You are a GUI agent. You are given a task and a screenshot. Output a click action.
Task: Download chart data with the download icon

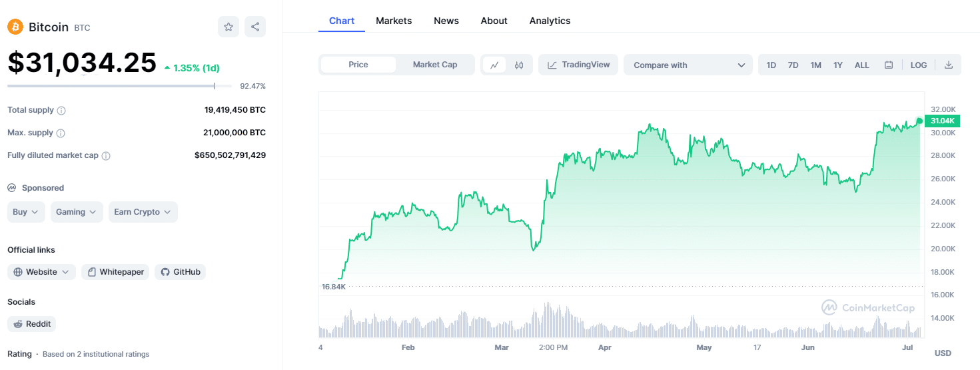(949, 65)
